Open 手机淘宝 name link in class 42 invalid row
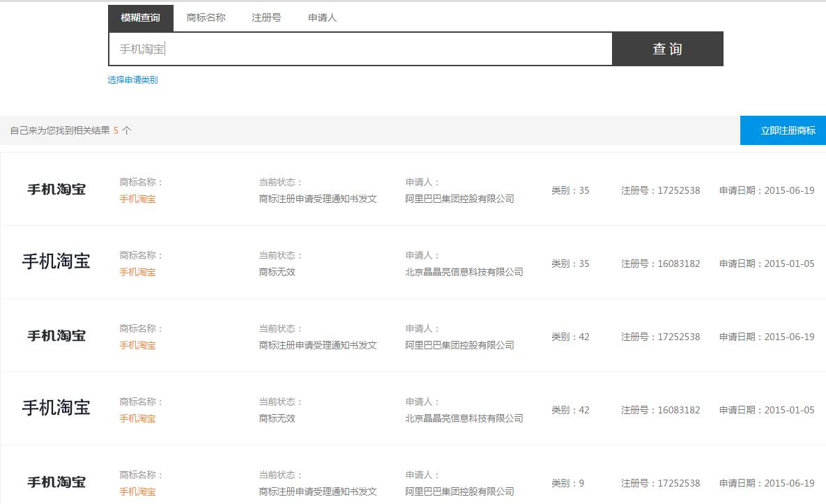Image resolution: width=826 pixels, height=504 pixels. [137, 419]
